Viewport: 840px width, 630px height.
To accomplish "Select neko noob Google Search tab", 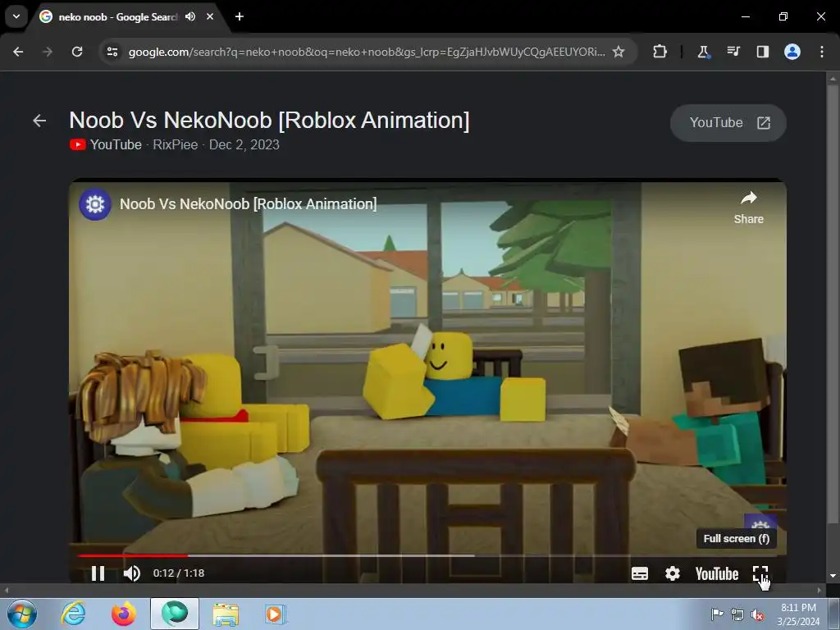I will tap(118, 17).
